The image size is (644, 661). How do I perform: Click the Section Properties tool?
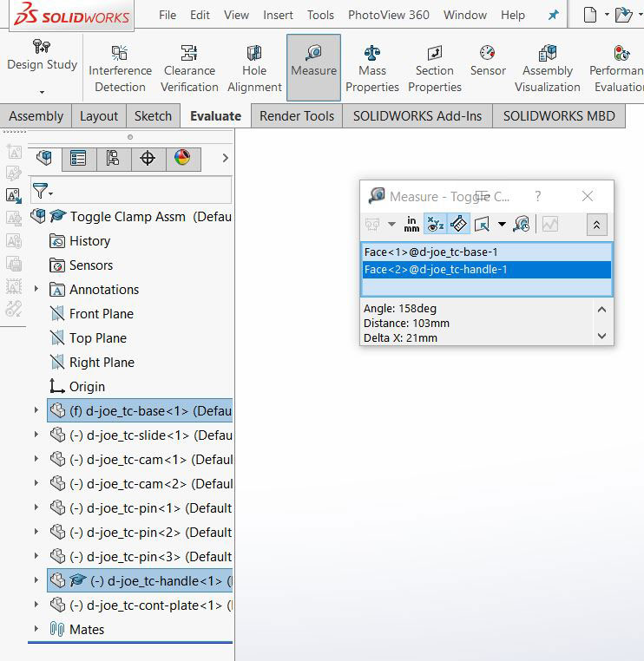[x=434, y=69]
